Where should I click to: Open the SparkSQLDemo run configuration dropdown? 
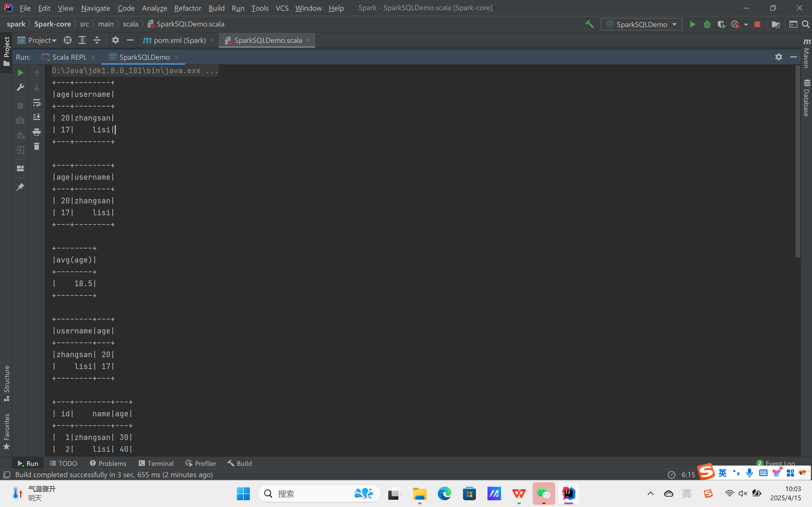tap(641, 25)
